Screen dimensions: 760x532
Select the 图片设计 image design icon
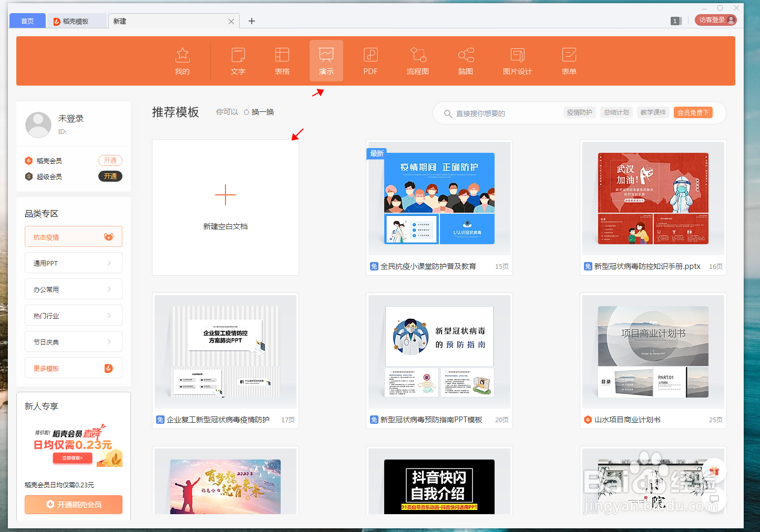[x=517, y=59]
